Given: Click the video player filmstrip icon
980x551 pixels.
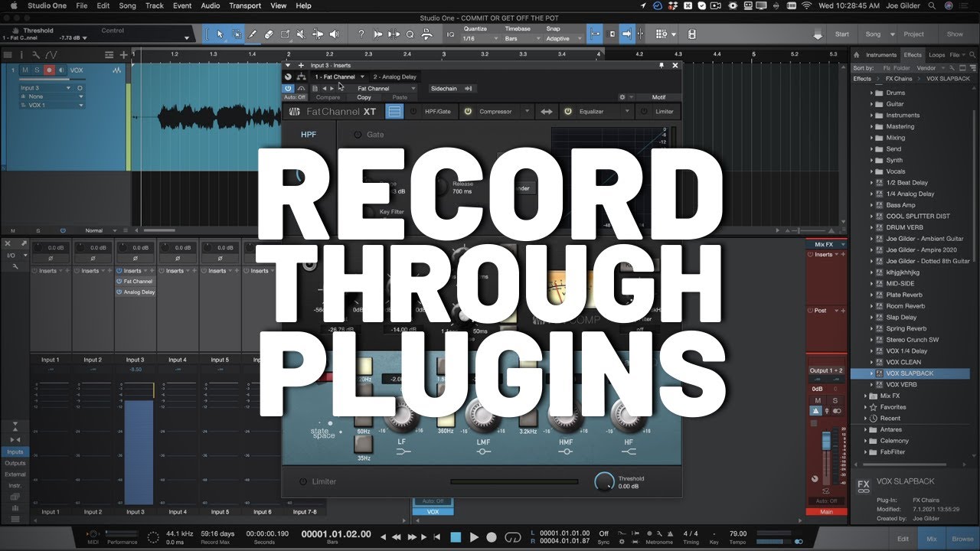Looking at the screenshot, I should point(692,34).
